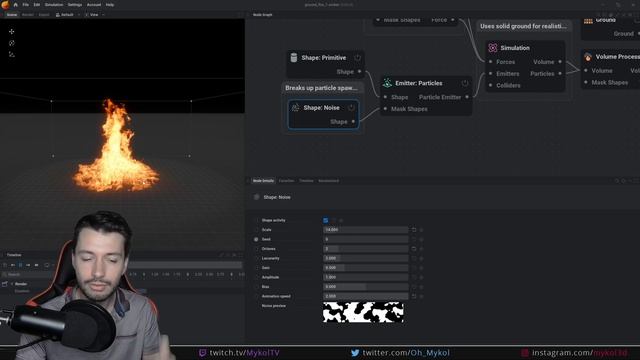The image size is (640, 360).
Task: Click the icon left of Seed label
Action: pyautogui.click(x=256, y=239)
